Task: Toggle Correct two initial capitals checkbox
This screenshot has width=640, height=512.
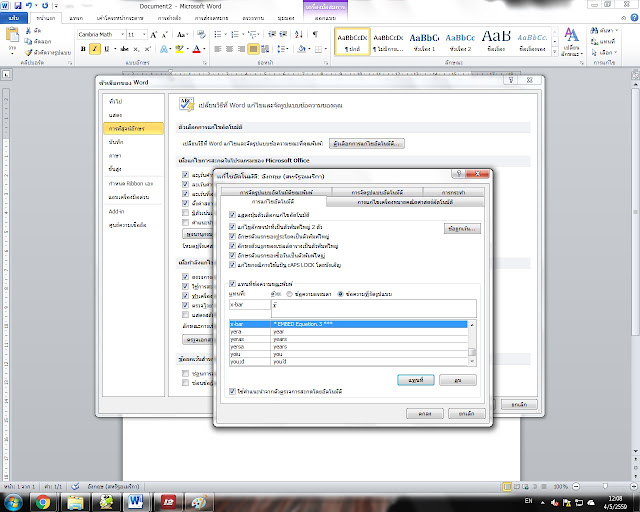Action: click(x=232, y=227)
